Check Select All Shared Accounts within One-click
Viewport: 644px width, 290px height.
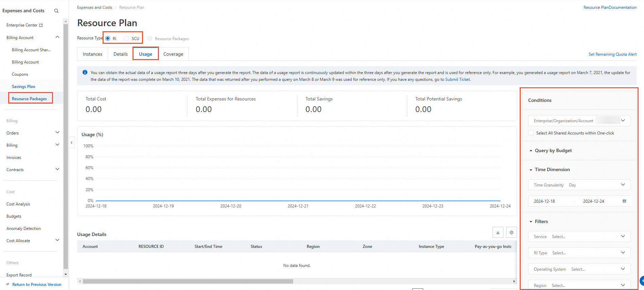[x=531, y=133]
